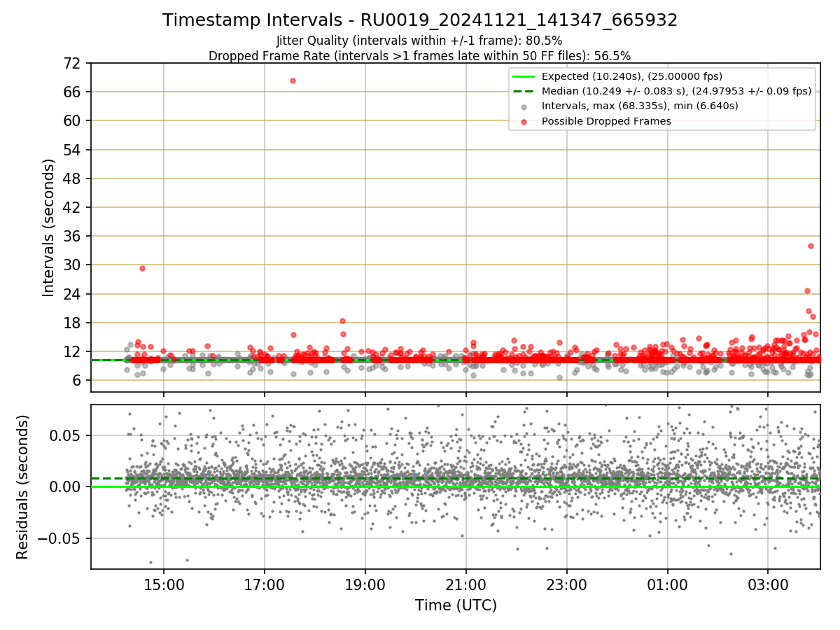Click the Jitter Quality 80.5% subtitle

pyautogui.click(x=419, y=41)
